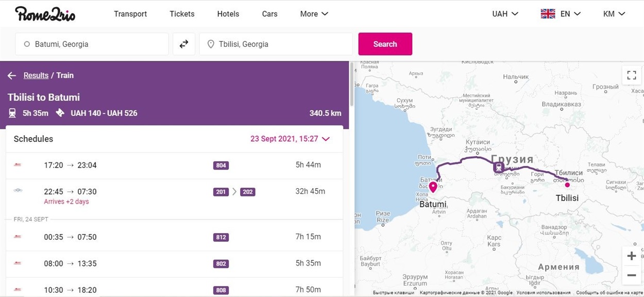644x297 pixels.
Task: Open the Tickets menu item
Action: coord(182,14)
